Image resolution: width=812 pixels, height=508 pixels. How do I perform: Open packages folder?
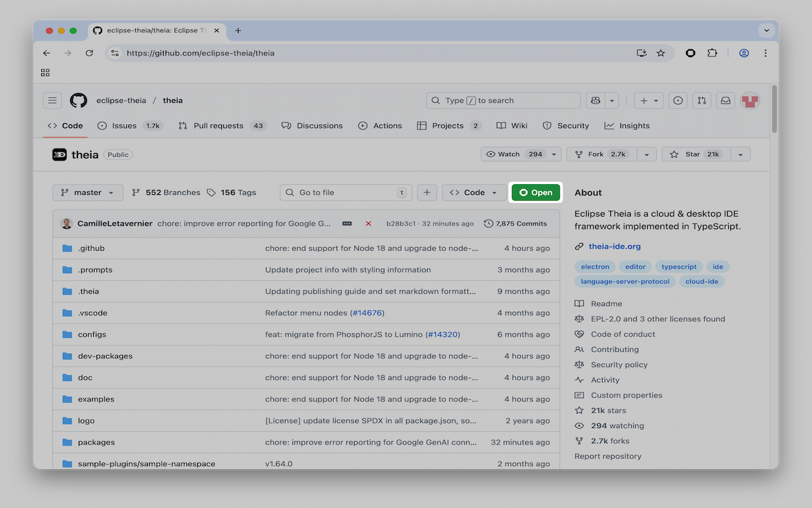[96, 443]
